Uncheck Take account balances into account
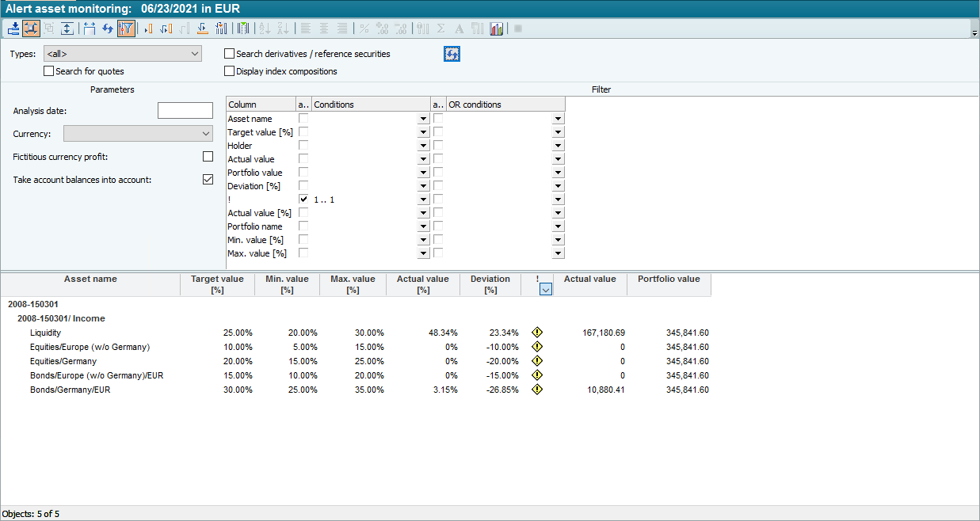 coord(208,180)
